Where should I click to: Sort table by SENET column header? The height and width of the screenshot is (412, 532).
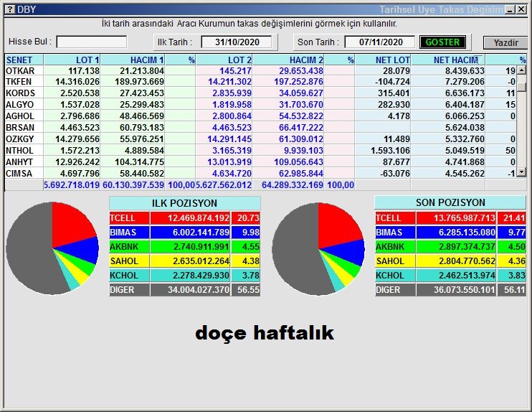pos(24,60)
